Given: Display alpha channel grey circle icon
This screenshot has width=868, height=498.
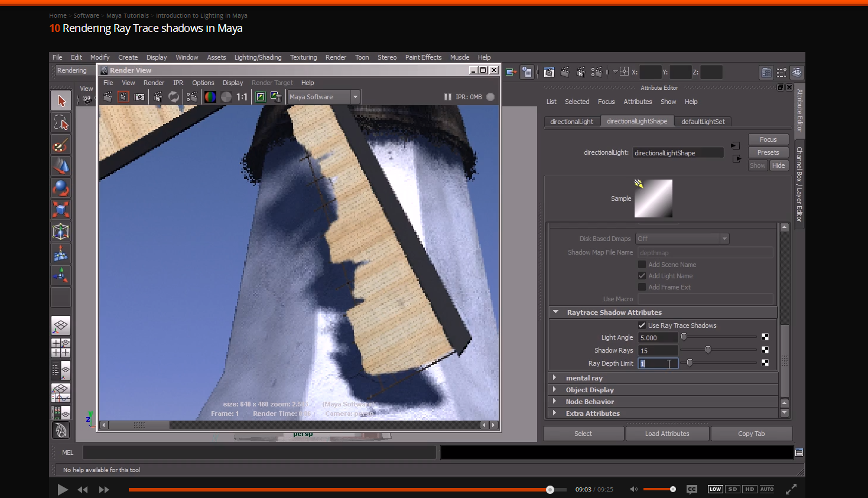Looking at the screenshot, I should click(226, 97).
